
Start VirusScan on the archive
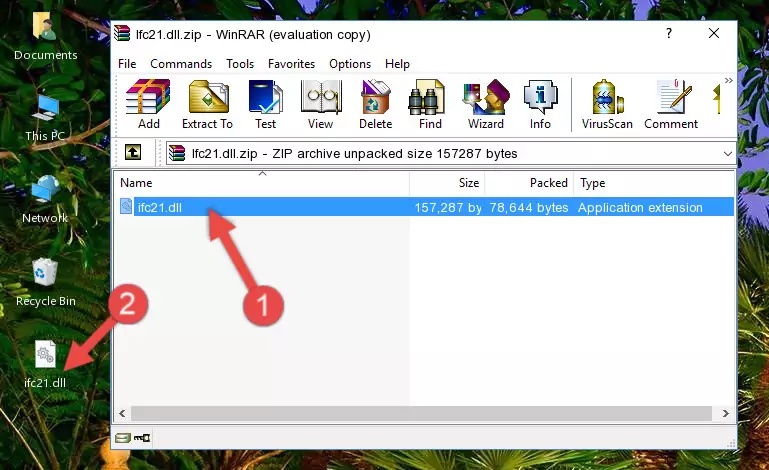point(607,104)
